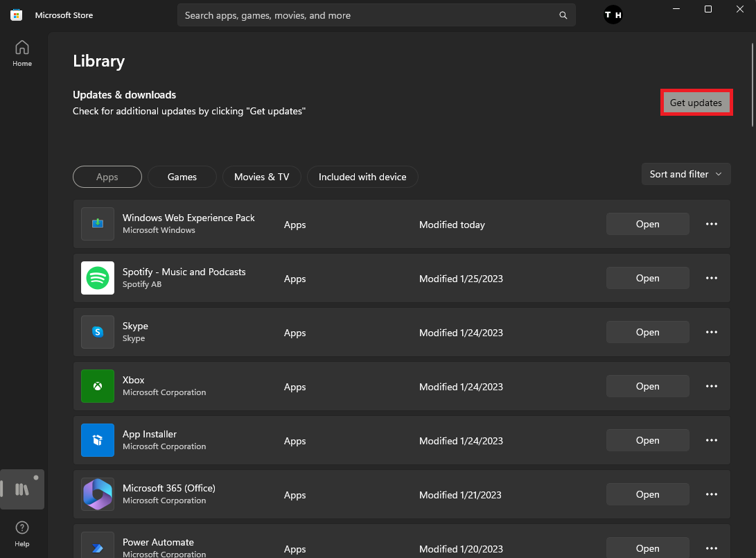756x558 pixels.
Task: Click the Xbox app icon
Action: 98,386
